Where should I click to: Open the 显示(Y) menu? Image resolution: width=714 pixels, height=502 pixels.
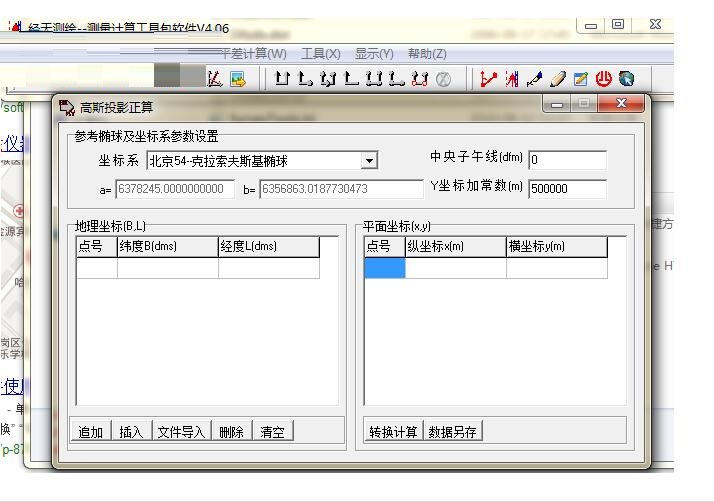[x=374, y=54]
